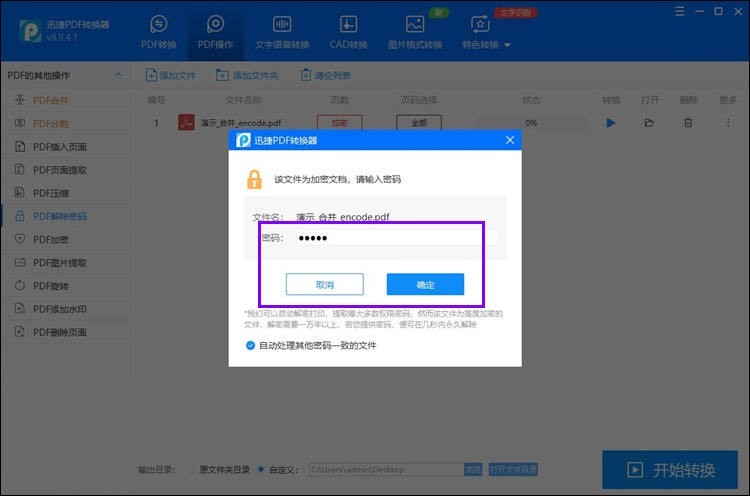Image resolution: width=750 pixels, height=496 pixels.
Task: Click 清空列表 toolbar button
Action: (325, 75)
